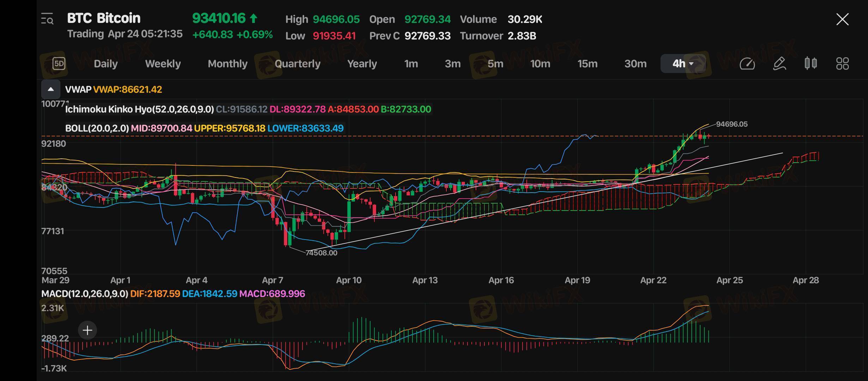Viewport: 868px width, 381px height.
Task: Select the 10m interval
Action: point(540,64)
